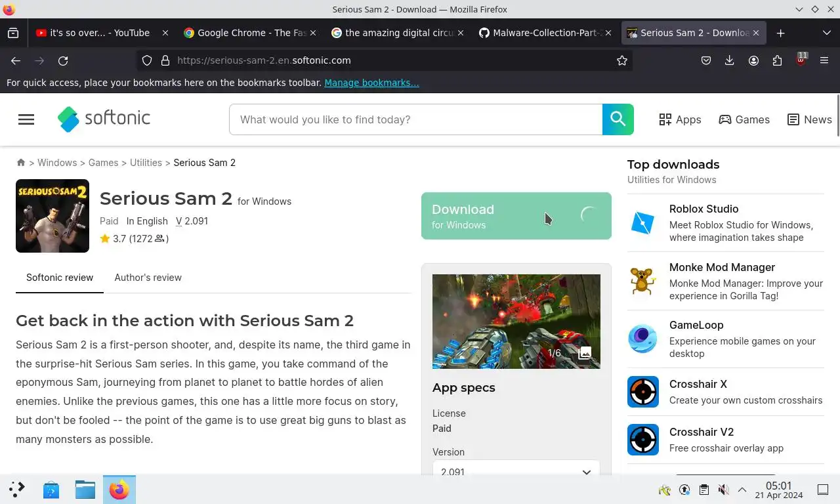840x504 pixels.
Task: Click muted volume tray icon
Action: [x=723, y=490]
